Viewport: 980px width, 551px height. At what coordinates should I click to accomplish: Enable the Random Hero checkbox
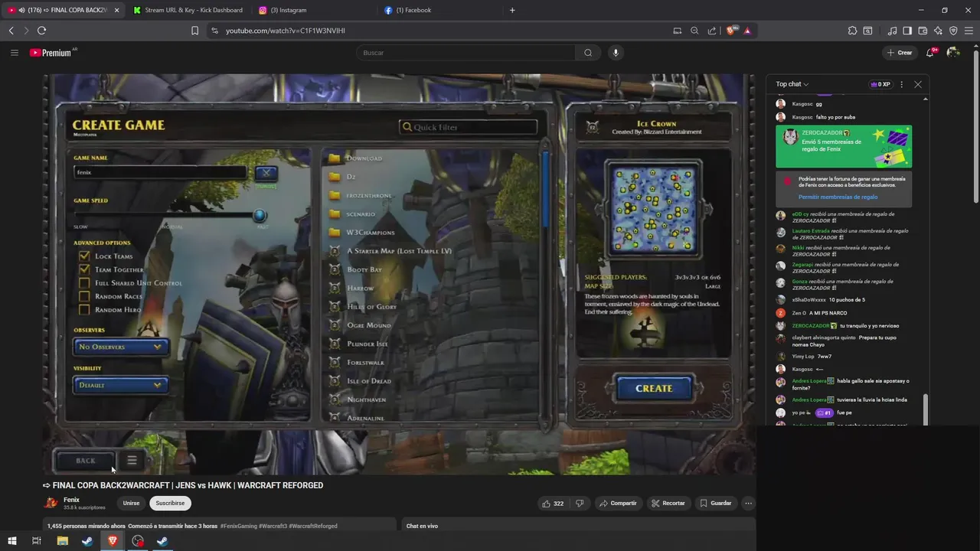pos(84,310)
